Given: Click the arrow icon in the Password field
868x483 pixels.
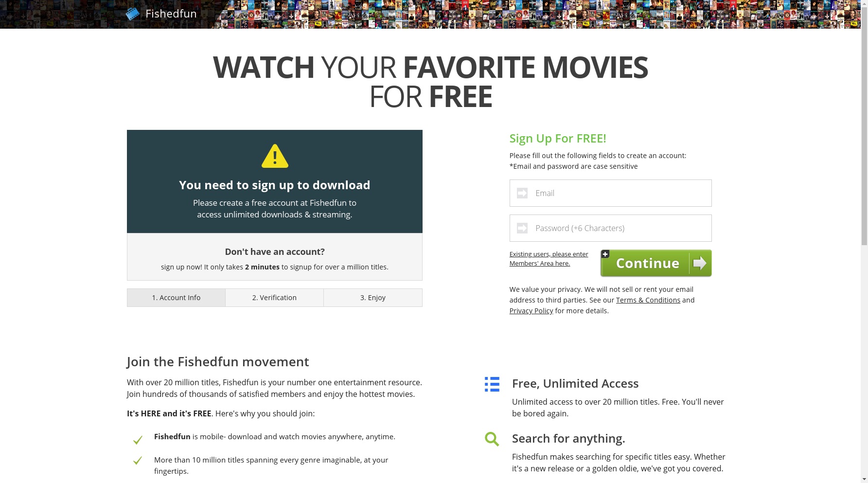Looking at the screenshot, I should point(522,228).
